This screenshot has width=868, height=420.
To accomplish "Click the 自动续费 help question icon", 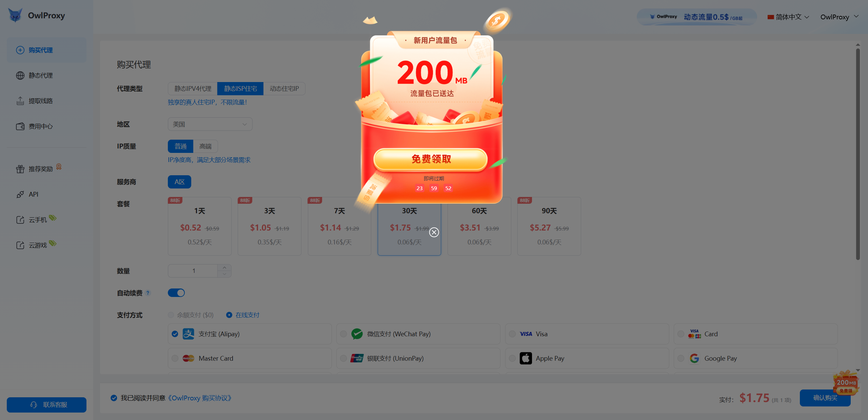I will [x=148, y=293].
